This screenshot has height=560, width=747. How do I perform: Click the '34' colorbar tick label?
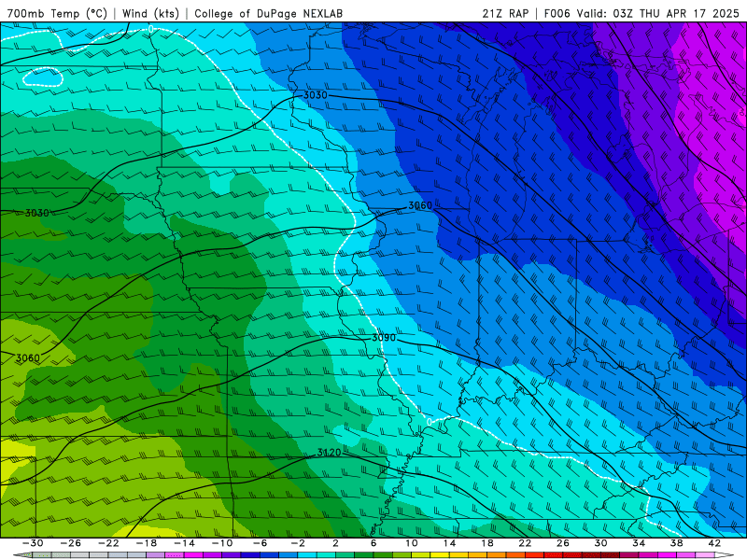639,543
